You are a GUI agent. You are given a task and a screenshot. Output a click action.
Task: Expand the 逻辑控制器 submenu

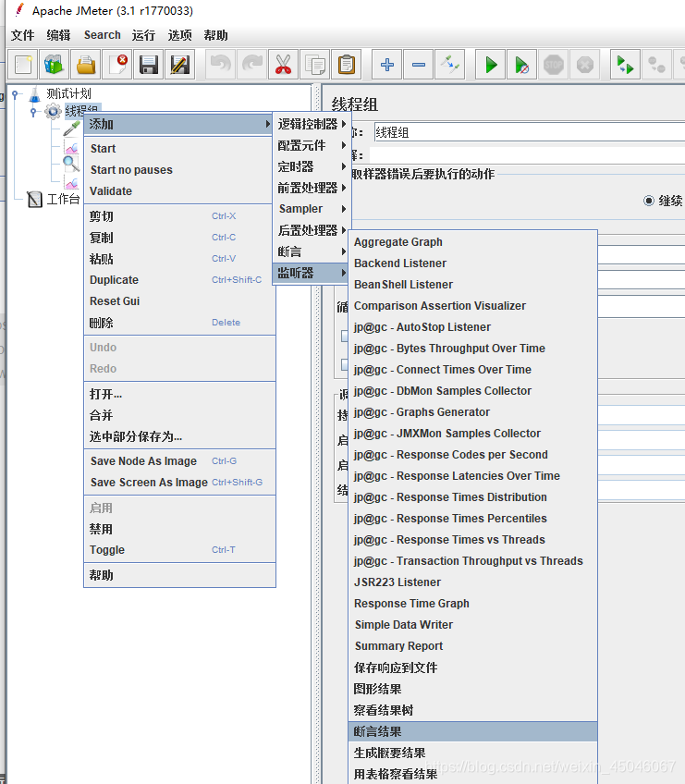pos(312,124)
